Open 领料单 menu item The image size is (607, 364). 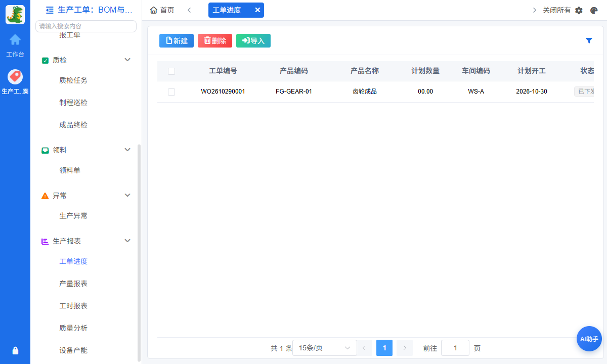(x=70, y=170)
